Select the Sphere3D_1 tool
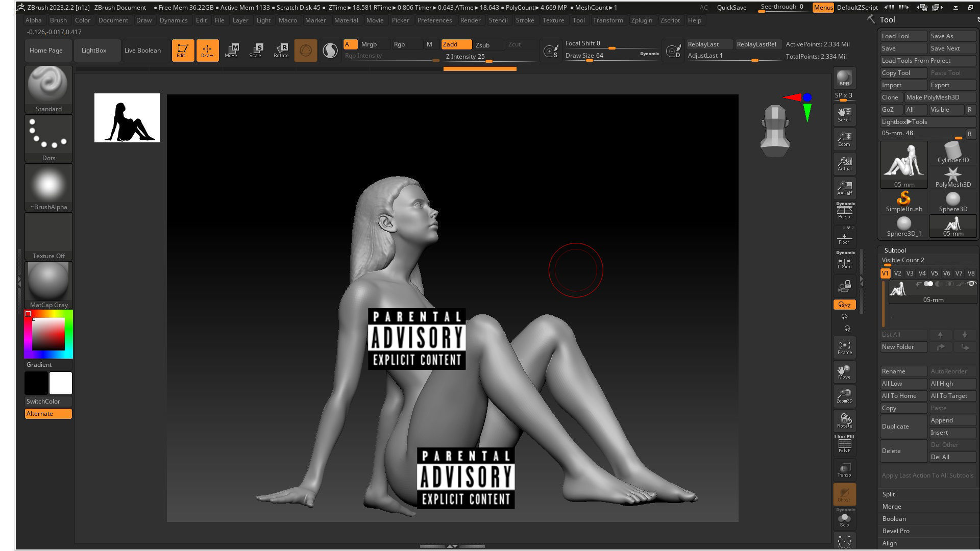Screen dimensions: 980x551 [x=903, y=226]
